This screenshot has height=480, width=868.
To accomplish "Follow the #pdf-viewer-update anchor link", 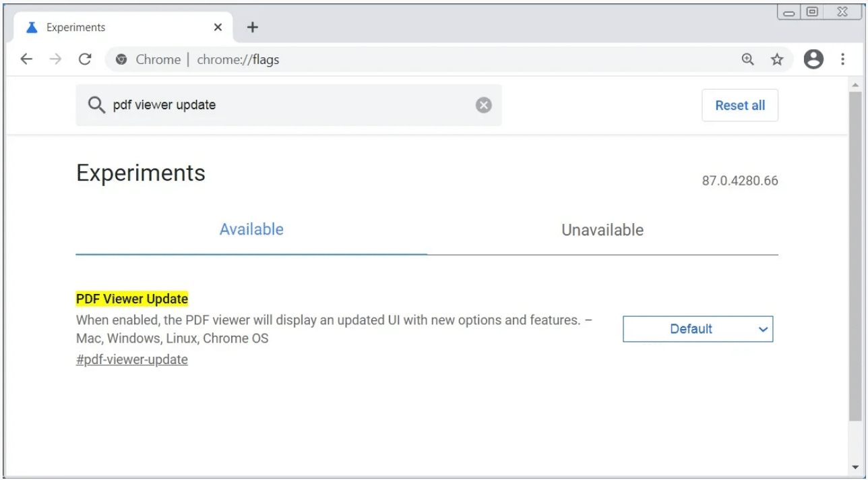I will [132, 359].
